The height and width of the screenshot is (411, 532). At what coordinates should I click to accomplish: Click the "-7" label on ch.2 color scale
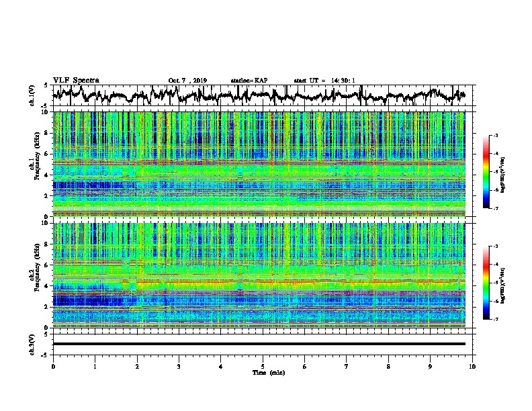[496, 319]
